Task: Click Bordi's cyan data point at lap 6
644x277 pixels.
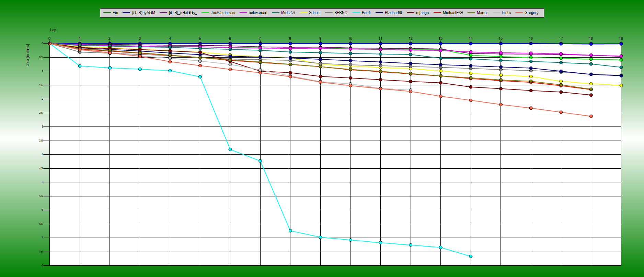Action: pyautogui.click(x=230, y=149)
